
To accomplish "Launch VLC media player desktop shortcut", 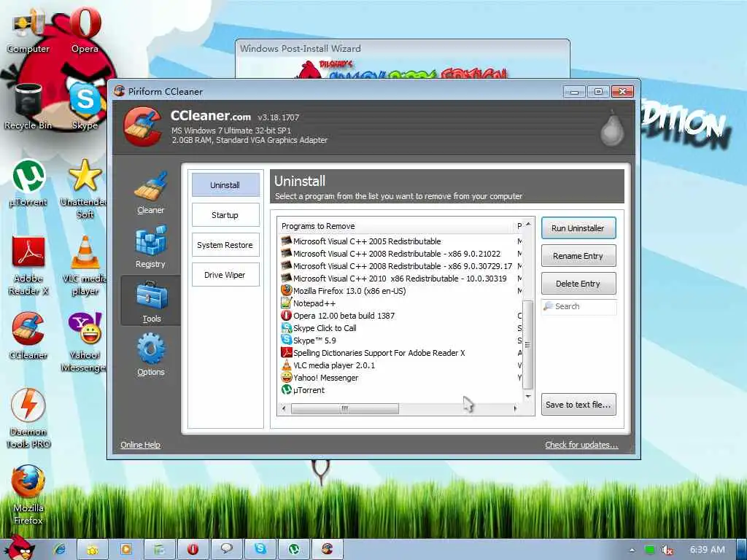I will point(85,265).
